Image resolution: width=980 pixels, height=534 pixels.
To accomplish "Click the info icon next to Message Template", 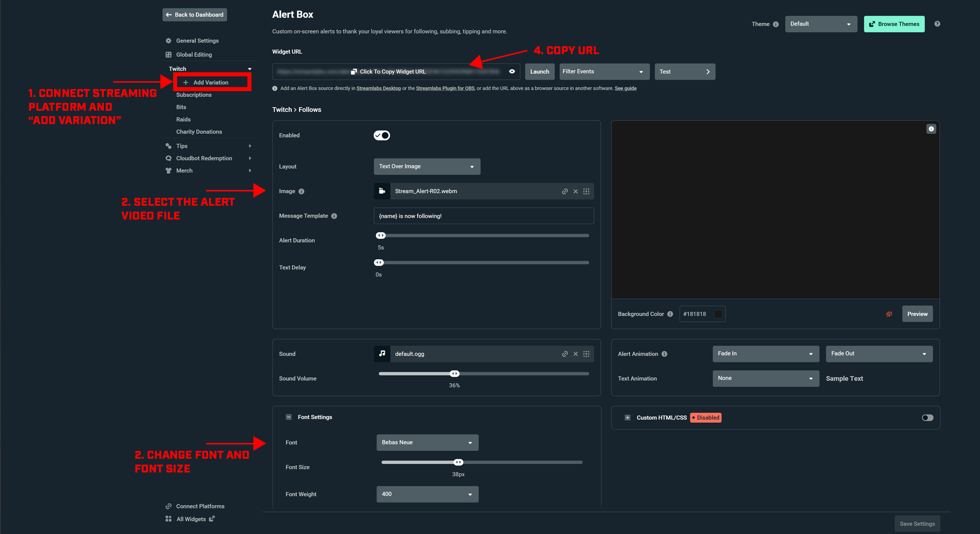I will click(x=334, y=216).
